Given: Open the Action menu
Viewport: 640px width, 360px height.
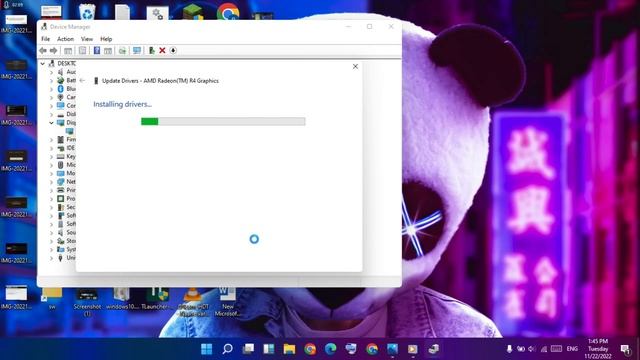Looking at the screenshot, I should (x=65, y=39).
